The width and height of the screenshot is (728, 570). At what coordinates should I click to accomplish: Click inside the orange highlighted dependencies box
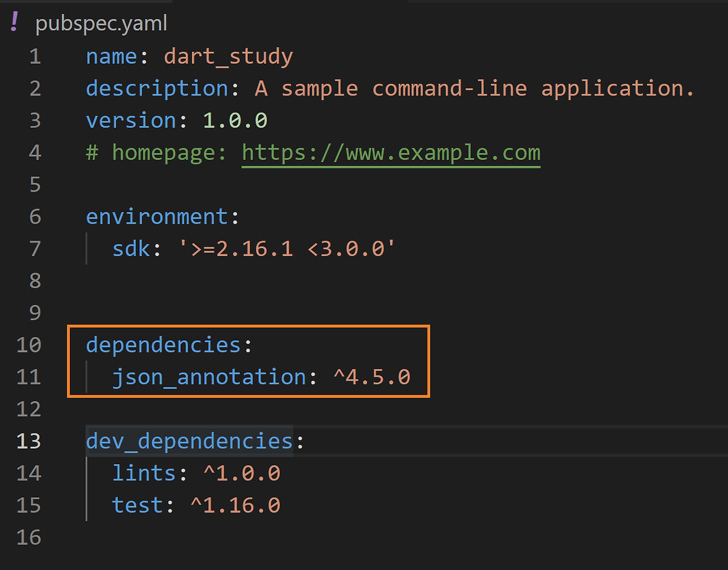pyautogui.click(x=247, y=361)
